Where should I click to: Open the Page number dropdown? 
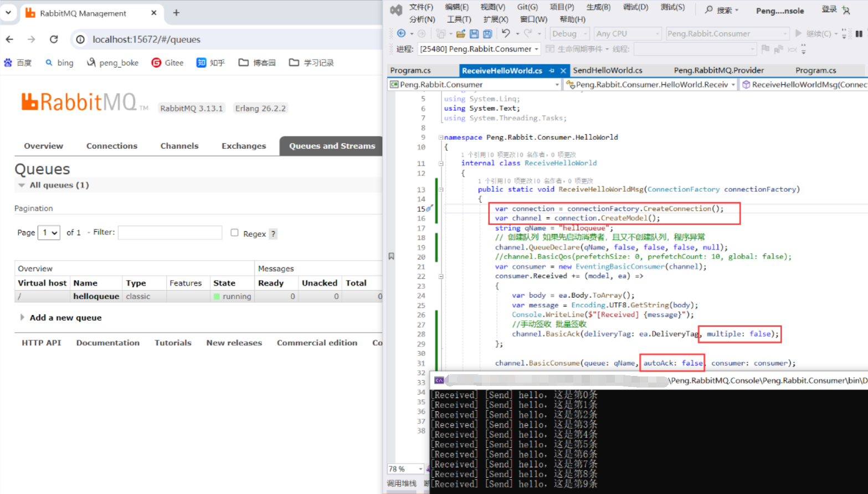(49, 233)
